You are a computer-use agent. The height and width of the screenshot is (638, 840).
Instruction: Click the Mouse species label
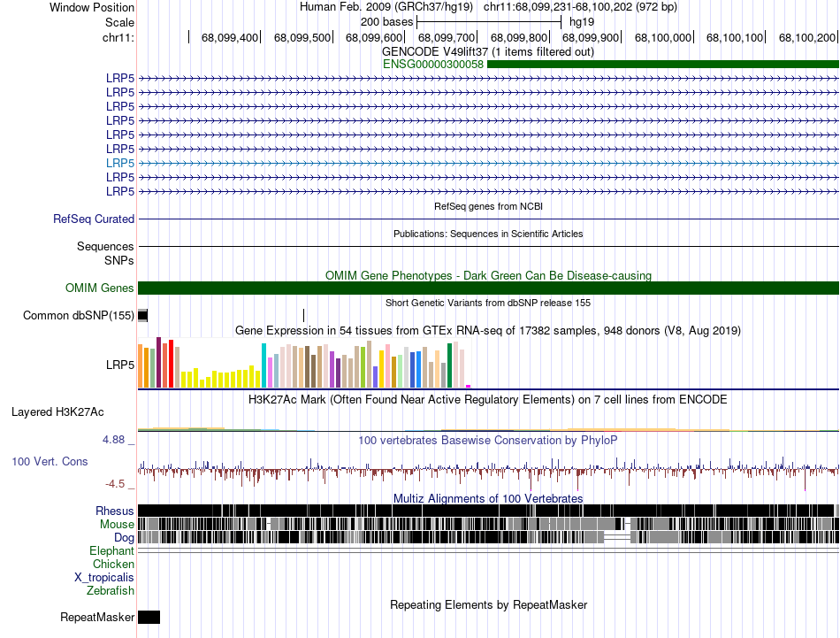pyautogui.click(x=117, y=525)
